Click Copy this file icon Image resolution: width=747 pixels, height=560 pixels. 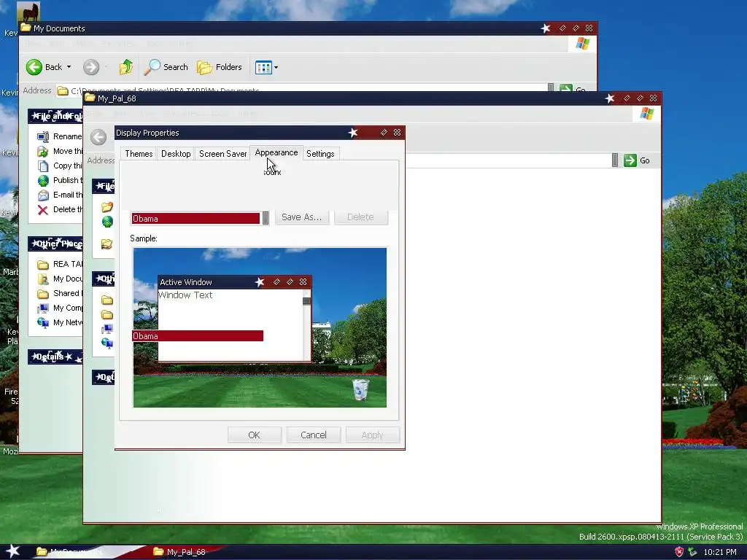pos(43,166)
